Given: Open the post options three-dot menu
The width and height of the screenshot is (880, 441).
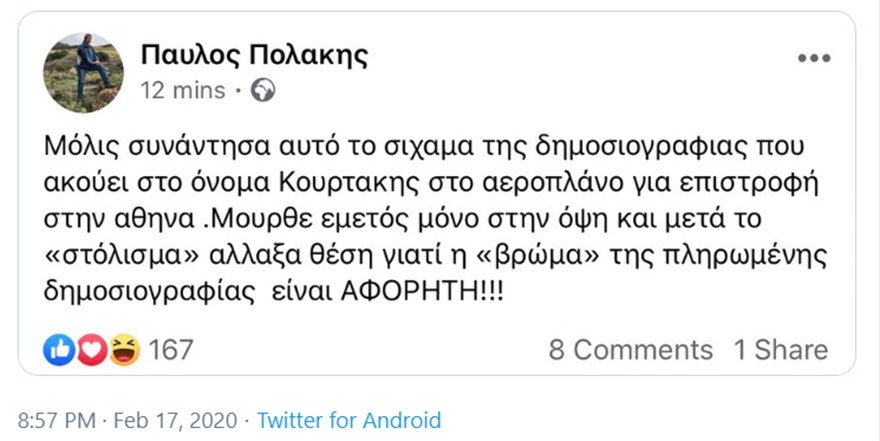Looking at the screenshot, I should point(813,58).
